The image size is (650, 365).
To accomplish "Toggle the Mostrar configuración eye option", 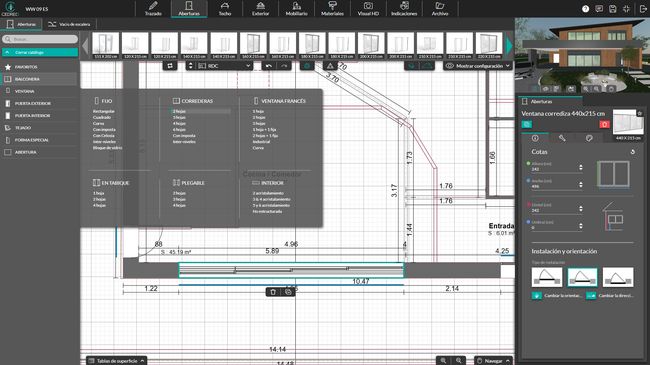I will point(478,66).
